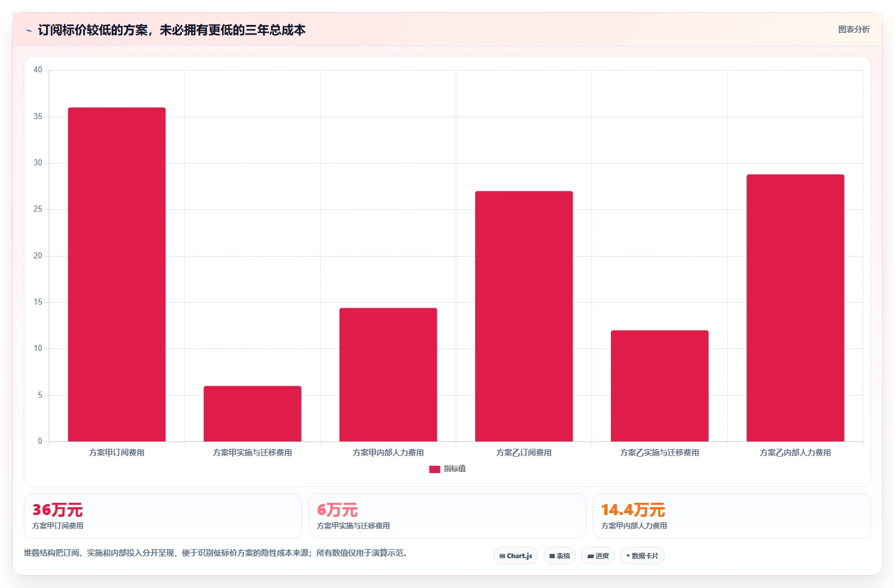Viewport: 895px width, 588px height.
Task: Click card caption under 14.4万元
Action: pos(634,526)
